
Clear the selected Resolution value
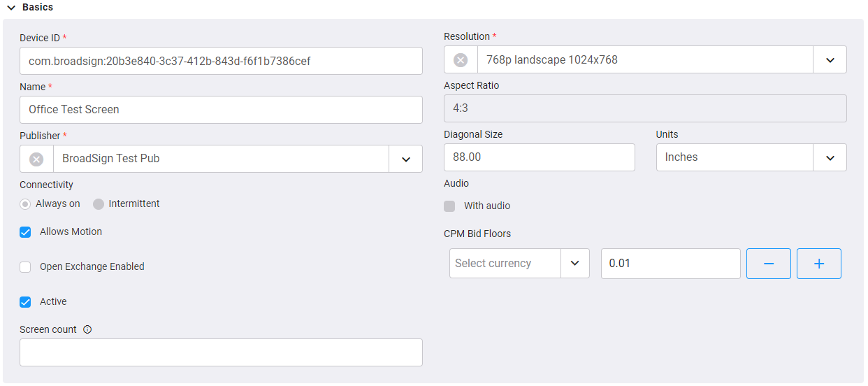click(461, 60)
